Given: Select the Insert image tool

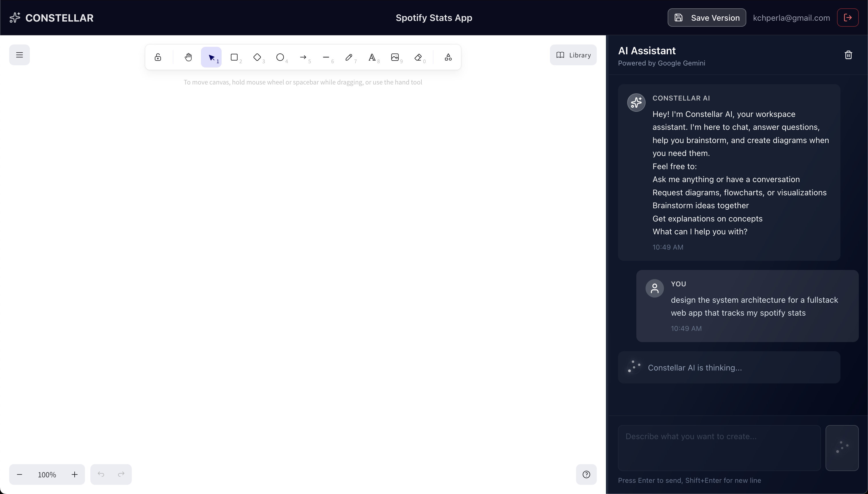Looking at the screenshot, I should pyautogui.click(x=395, y=57).
